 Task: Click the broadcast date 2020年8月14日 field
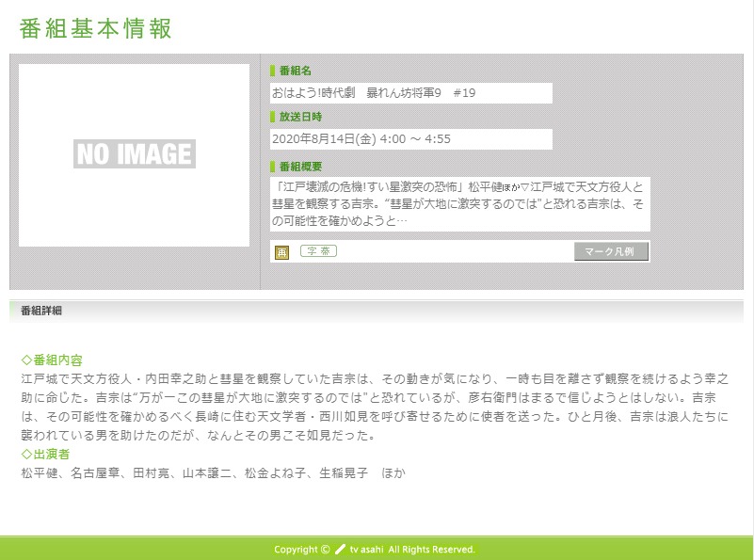(410, 139)
